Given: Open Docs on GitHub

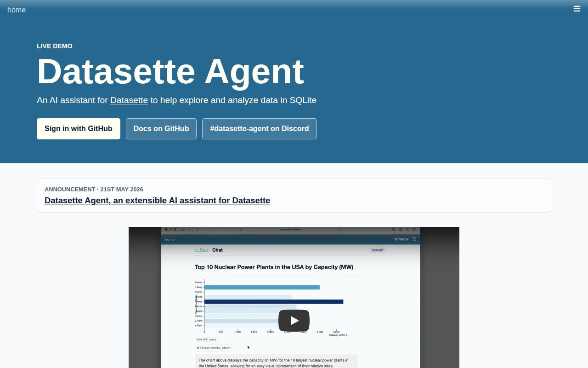Looking at the screenshot, I should [161, 129].
